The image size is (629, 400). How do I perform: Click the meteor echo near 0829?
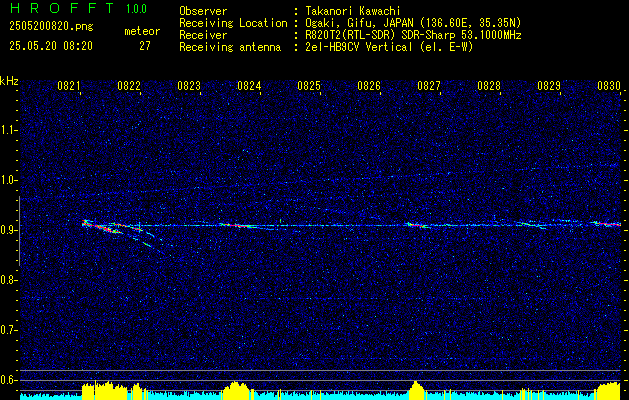coord(532,225)
